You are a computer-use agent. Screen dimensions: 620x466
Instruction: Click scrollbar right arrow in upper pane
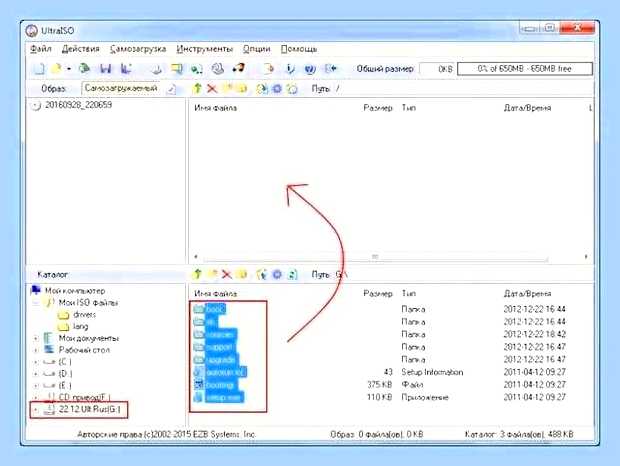point(586,257)
